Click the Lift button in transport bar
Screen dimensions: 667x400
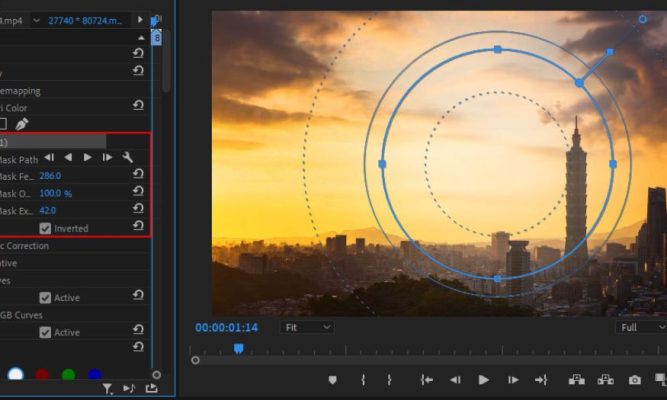[576, 380]
